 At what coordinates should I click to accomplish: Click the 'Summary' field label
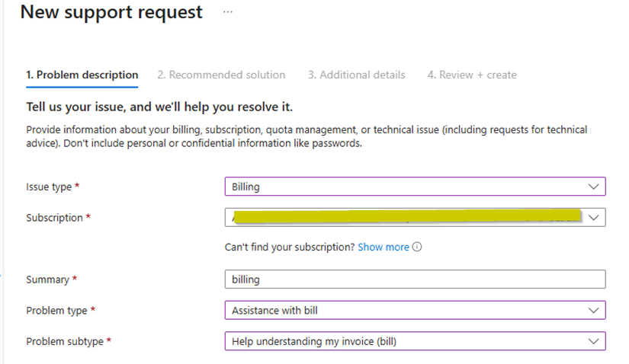47,279
